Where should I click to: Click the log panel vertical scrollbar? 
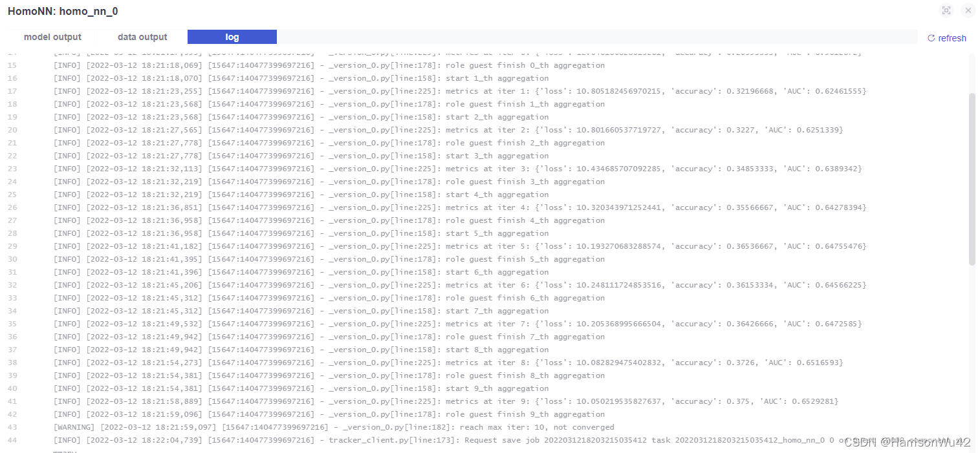tap(972, 179)
